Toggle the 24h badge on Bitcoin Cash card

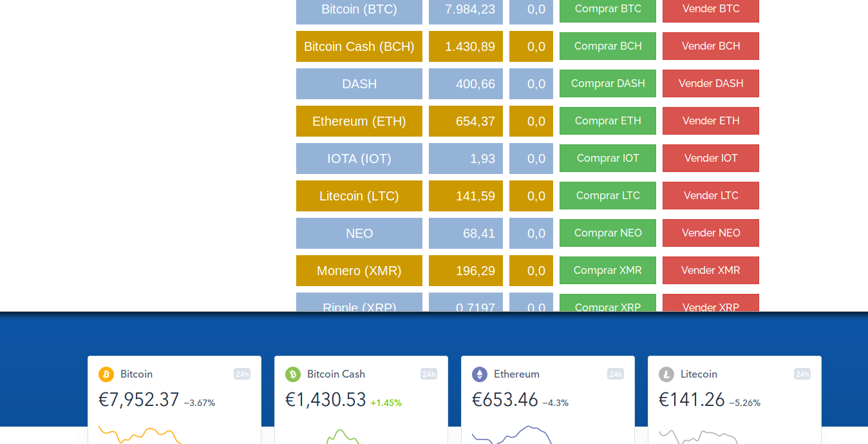[x=429, y=374]
